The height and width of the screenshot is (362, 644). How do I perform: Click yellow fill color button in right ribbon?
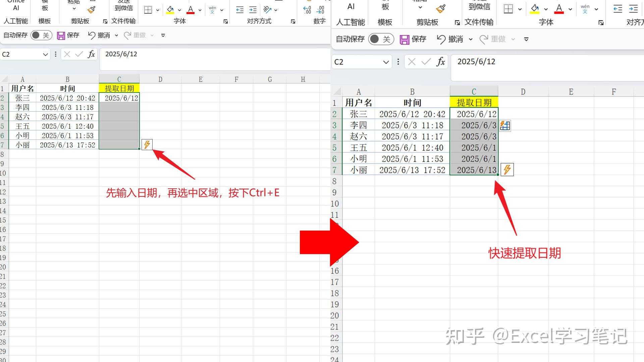click(534, 9)
